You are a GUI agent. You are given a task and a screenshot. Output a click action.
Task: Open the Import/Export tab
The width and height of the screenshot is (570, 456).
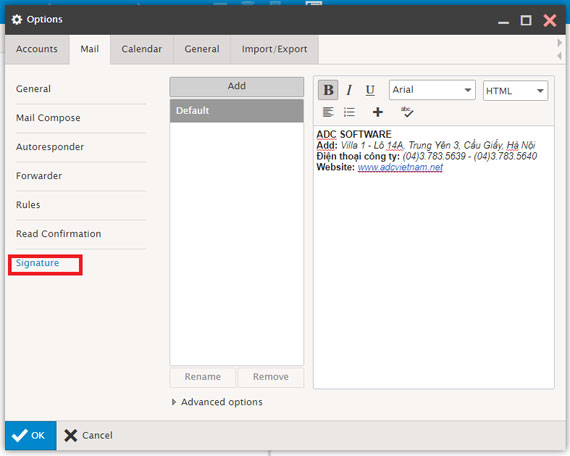coord(274,49)
